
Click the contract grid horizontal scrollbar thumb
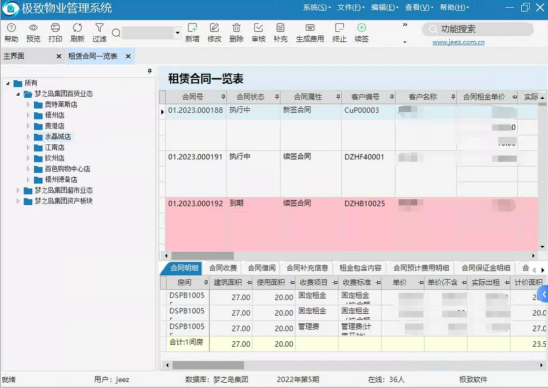tap(202, 256)
